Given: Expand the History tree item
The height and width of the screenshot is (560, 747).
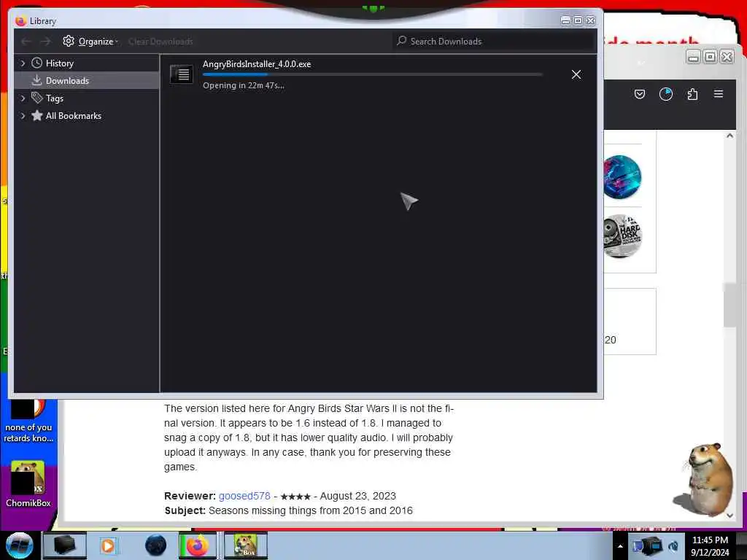Looking at the screenshot, I should point(23,63).
